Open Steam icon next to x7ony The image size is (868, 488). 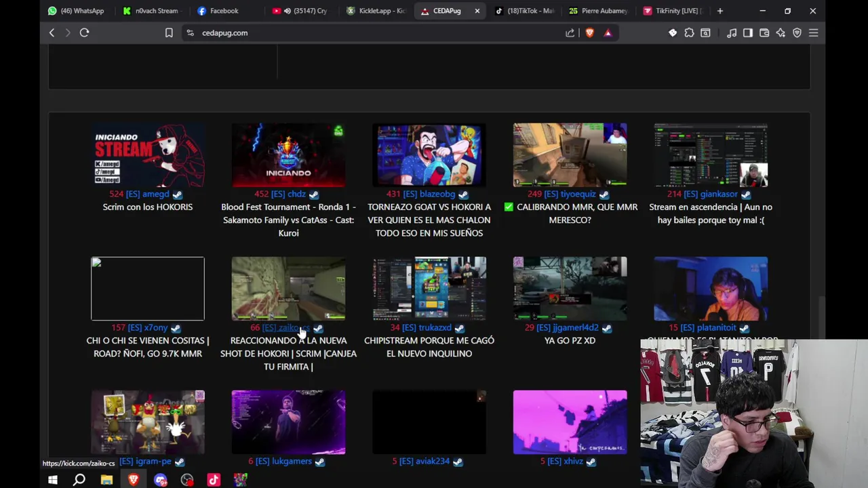point(175,328)
